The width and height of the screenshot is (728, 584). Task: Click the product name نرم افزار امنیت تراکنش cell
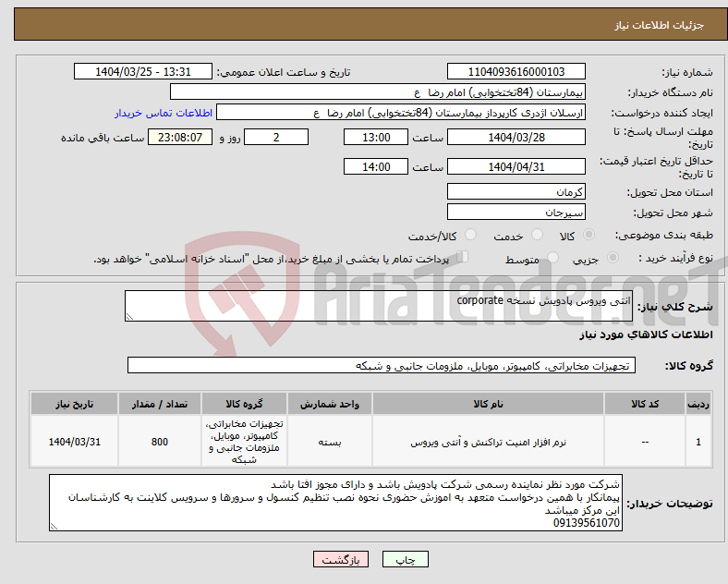(x=488, y=442)
